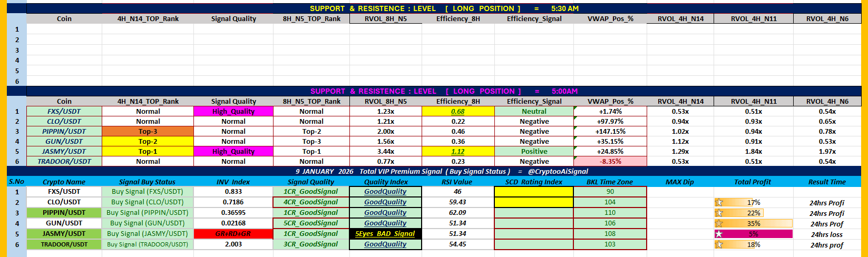
Task: Select the VWAP_Pos_% header in 5:00AM table
Action: pos(610,102)
